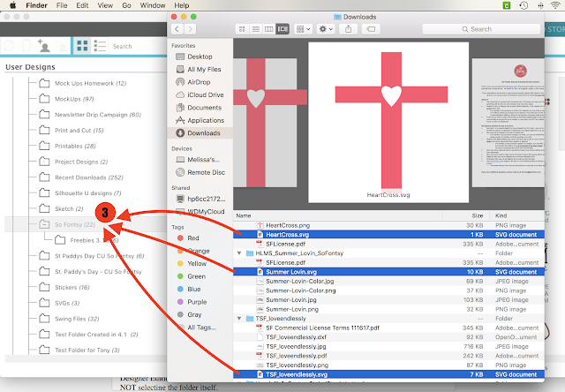The height and width of the screenshot is (392, 565).
Task: Click the Finder forward navigation arrow
Action: 190,29
